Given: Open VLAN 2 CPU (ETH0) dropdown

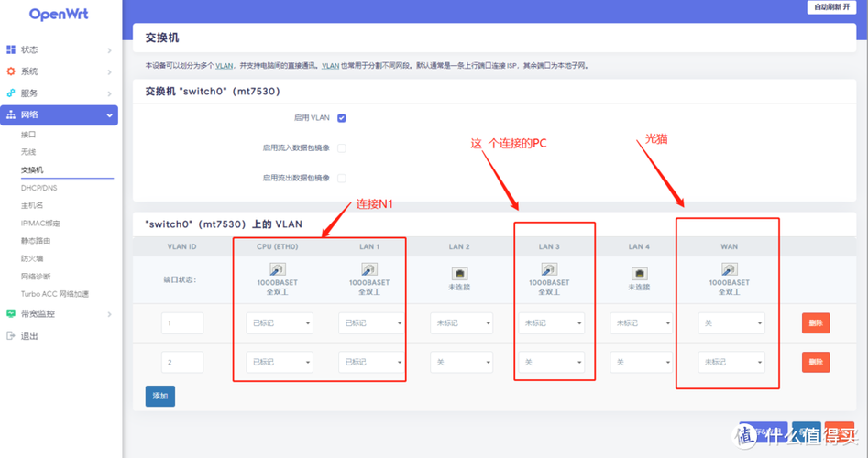Looking at the screenshot, I should [x=280, y=363].
